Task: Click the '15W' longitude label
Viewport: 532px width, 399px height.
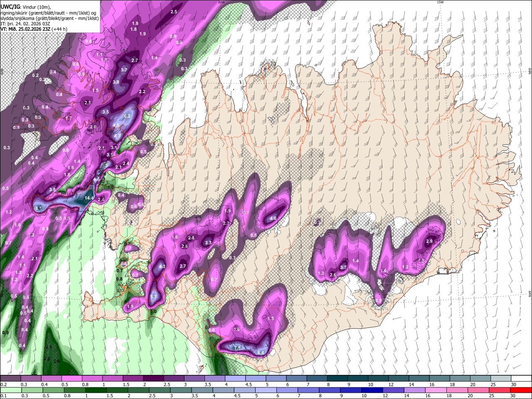Action: [440, 2]
